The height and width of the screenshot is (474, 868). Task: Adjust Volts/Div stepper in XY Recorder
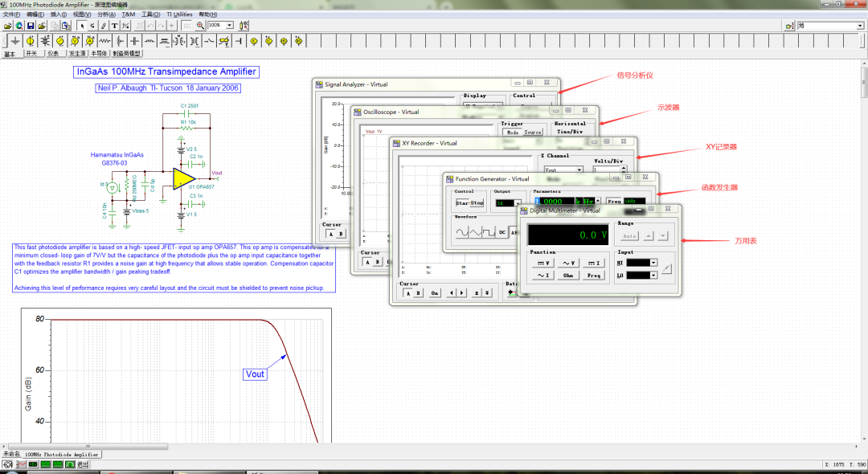click(x=624, y=170)
